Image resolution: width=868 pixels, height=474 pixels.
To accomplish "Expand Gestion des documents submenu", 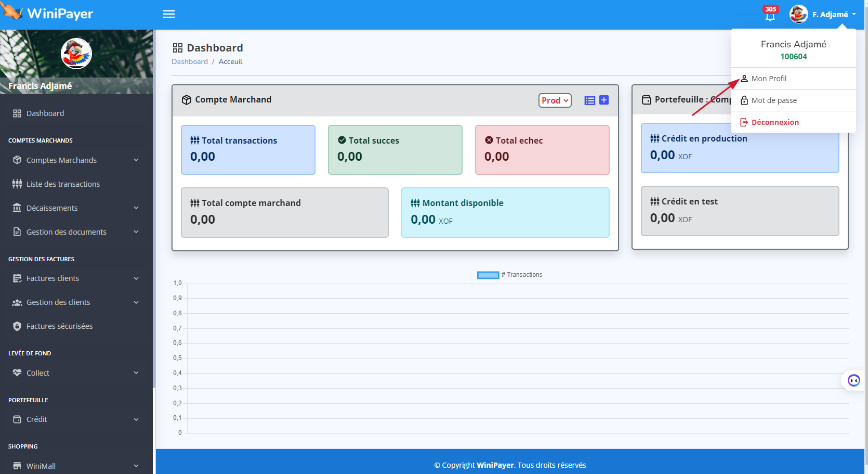I will click(76, 232).
